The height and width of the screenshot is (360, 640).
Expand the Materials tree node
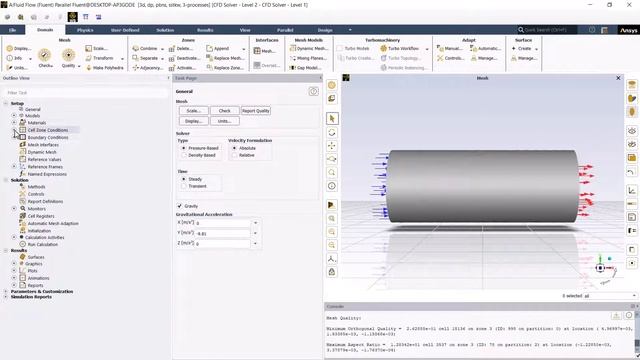pos(14,122)
